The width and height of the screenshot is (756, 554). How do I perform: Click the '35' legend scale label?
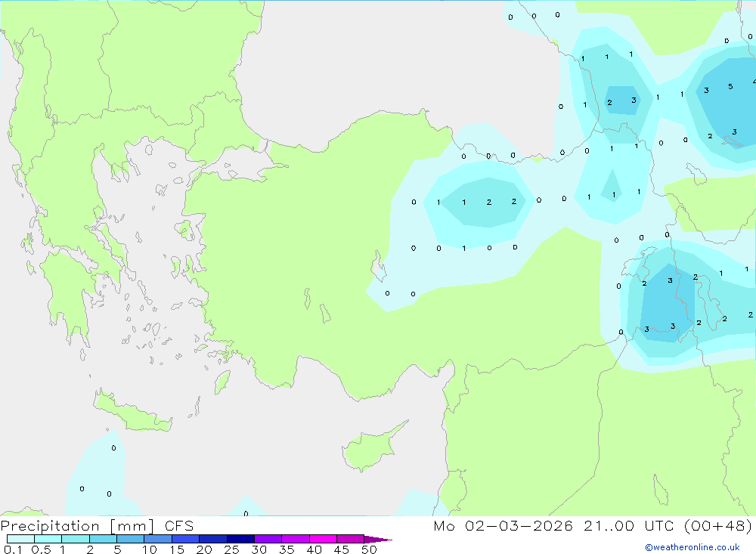[x=287, y=549]
